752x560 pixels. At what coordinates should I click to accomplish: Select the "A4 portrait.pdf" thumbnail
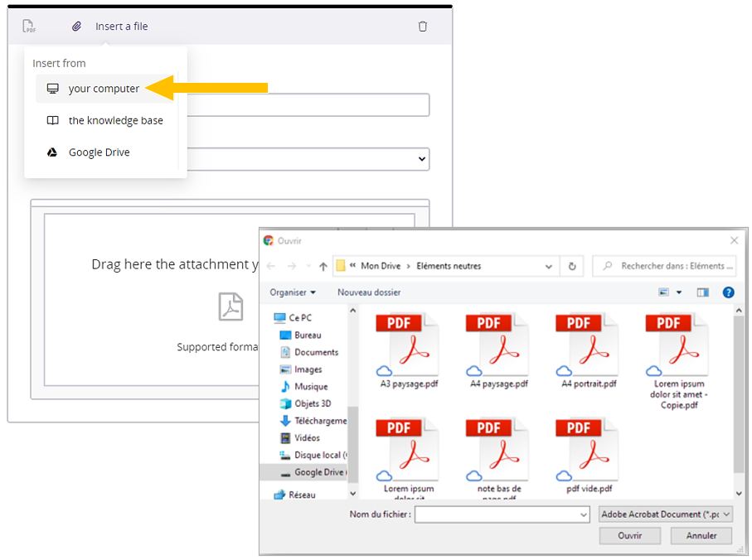pyautogui.click(x=585, y=348)
